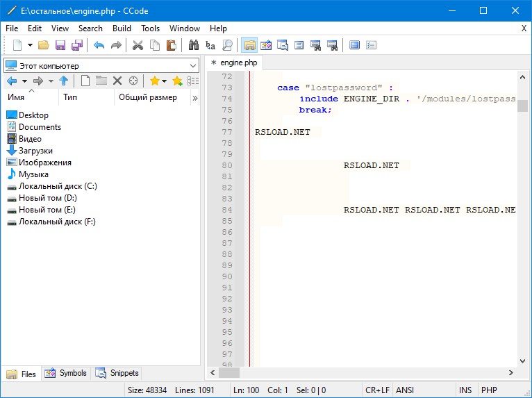This screenshot has height=398, width=532.
Task: Click the Replace icon in toolbar
Action: 210,46
